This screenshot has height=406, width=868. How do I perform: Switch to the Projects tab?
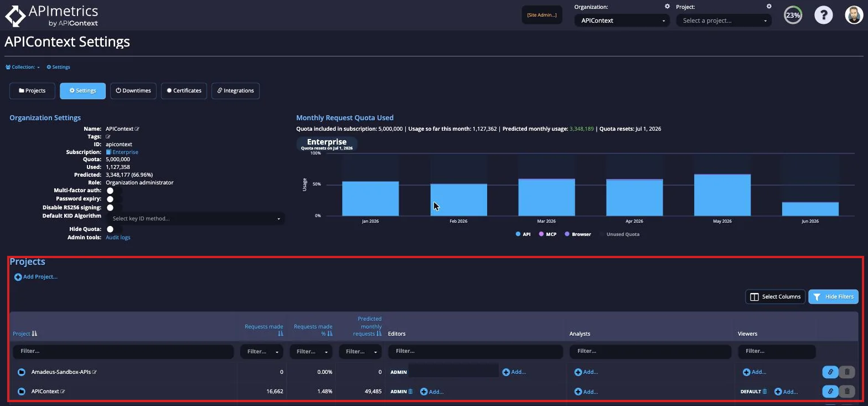pyautogui.click(x=32, y=91)
